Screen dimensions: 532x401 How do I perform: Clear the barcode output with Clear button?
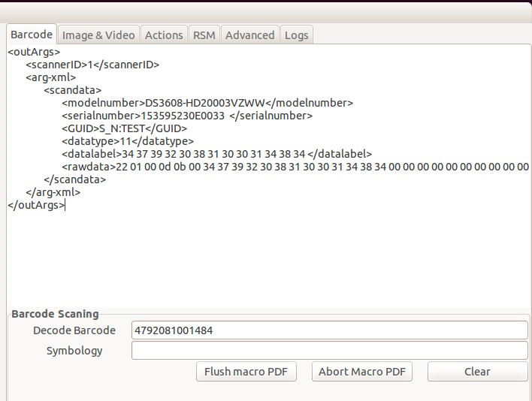pyautogui.click(x=477, y=372)
